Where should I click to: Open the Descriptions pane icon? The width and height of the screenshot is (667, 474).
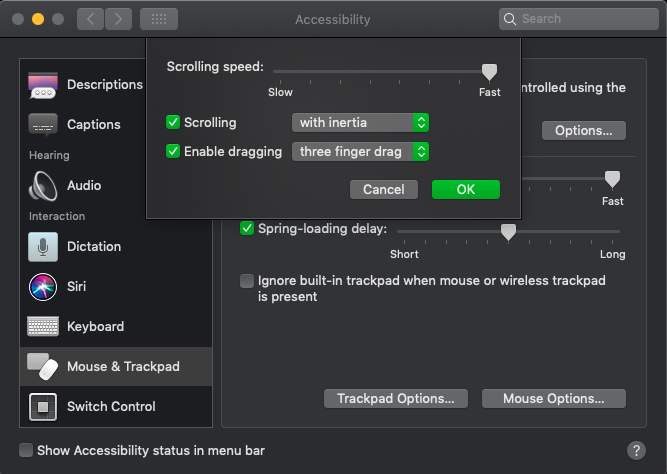43,85
